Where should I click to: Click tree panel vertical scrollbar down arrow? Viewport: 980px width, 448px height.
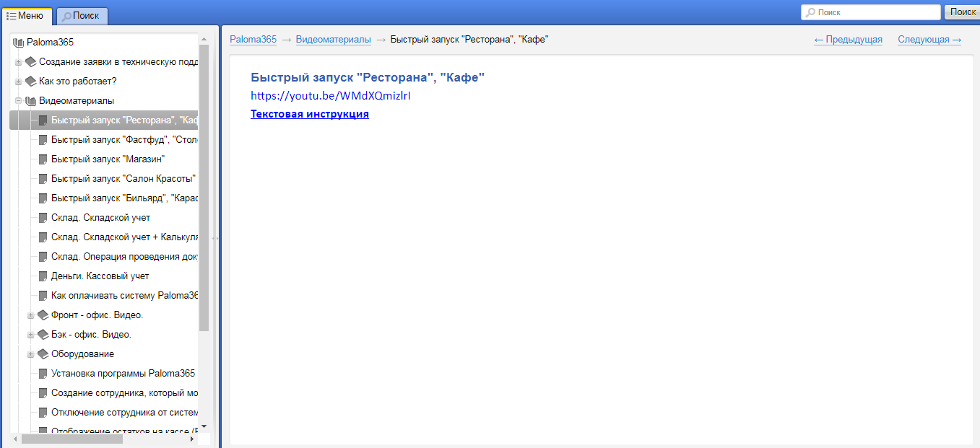pos(204,427)
